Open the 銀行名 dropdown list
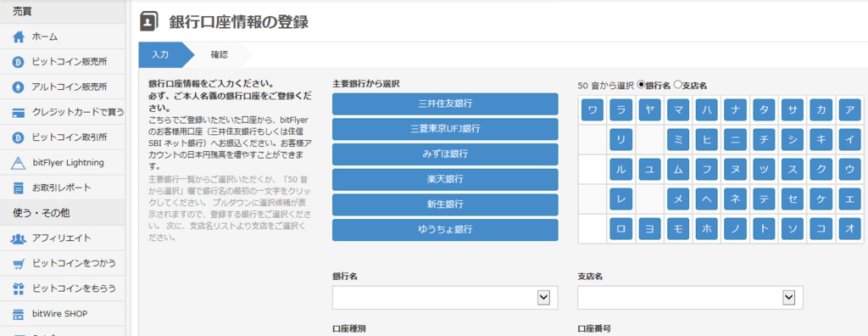 445,298
